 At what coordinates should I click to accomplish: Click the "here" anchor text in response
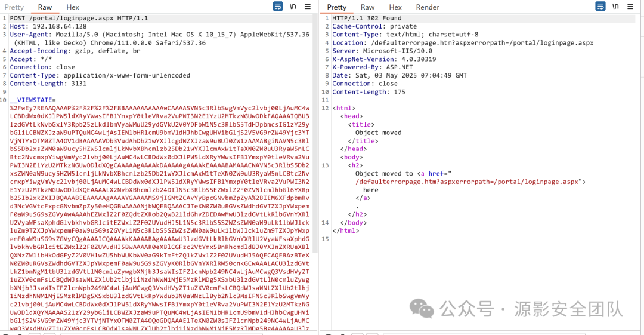[370, 190]
